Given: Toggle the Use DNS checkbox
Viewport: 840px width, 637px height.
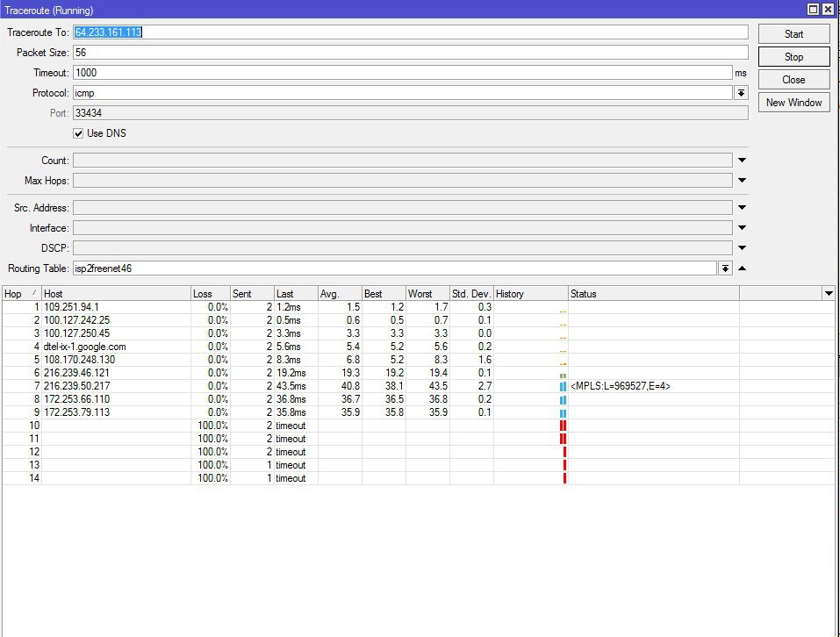Looking at the screenshot, I should coord(78,133).
